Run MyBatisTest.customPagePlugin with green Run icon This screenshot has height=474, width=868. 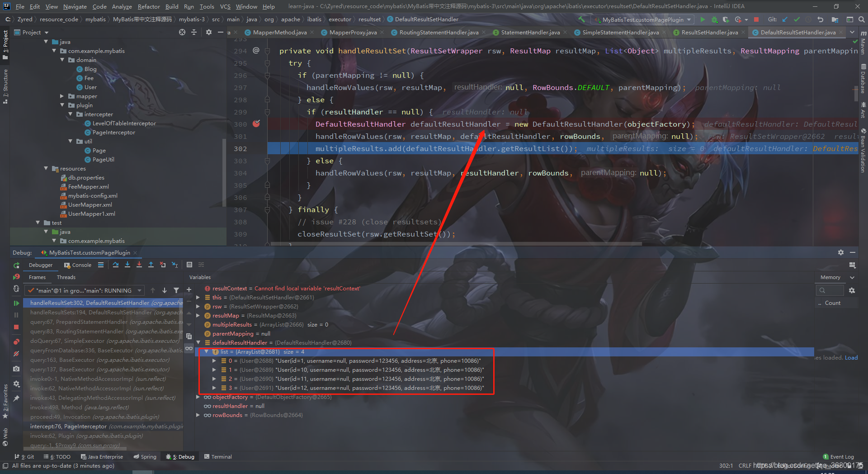pos(703,19)
